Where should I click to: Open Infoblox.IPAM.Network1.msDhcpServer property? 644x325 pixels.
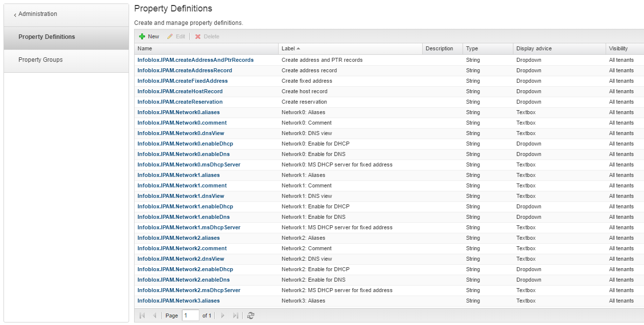189,227
